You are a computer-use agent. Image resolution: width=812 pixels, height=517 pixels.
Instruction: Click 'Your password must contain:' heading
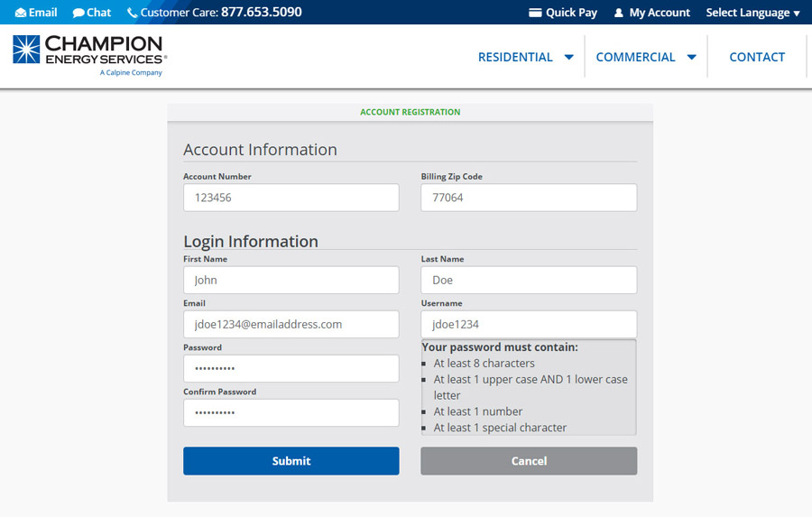500,347
